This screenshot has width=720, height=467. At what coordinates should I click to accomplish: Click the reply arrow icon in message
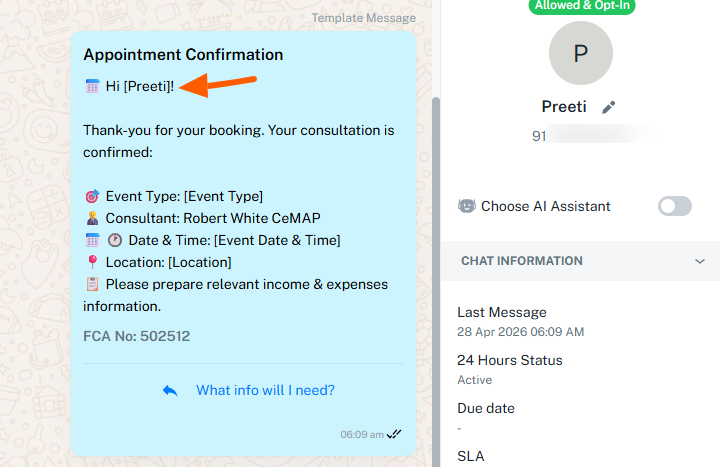(x=170, y=390)
